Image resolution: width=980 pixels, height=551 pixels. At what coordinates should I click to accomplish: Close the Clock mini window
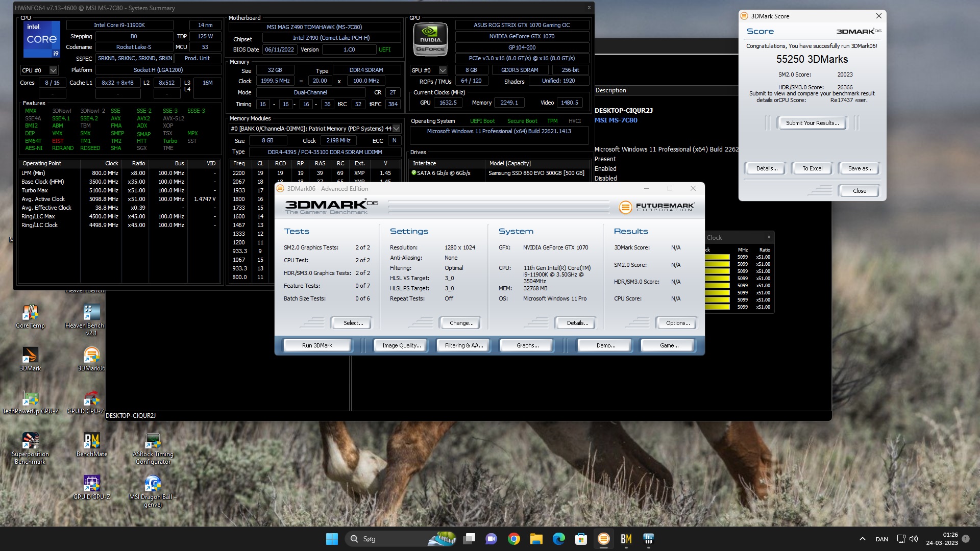pyautogui.click(x=769, y=237)
